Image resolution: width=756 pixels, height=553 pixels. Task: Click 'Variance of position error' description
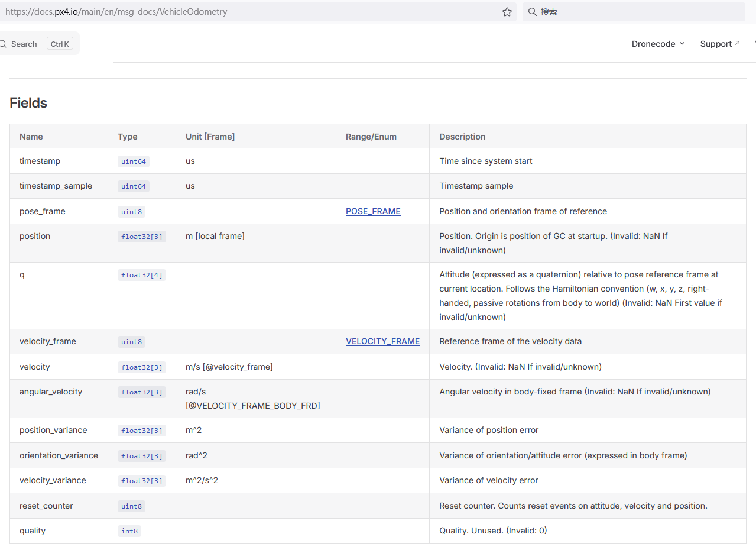[x=489, y=430]
